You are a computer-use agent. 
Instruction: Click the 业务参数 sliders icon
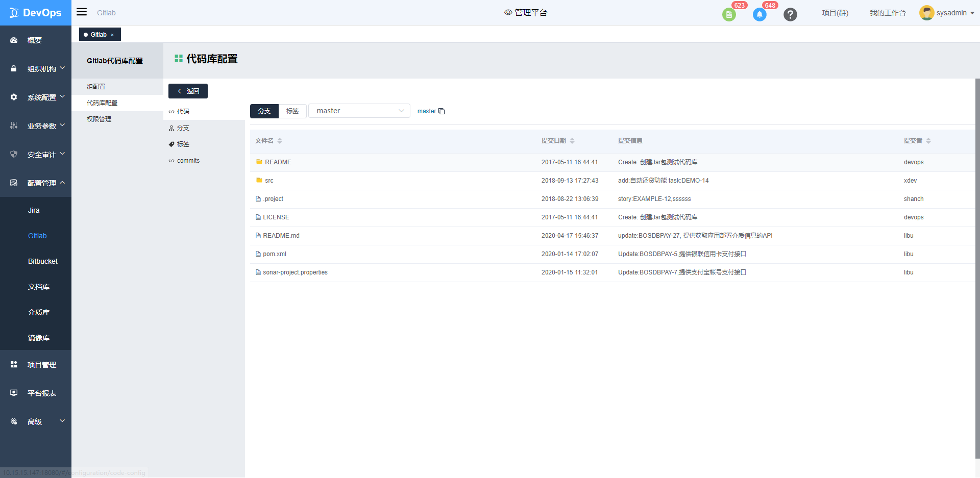(x=14, y=125)
